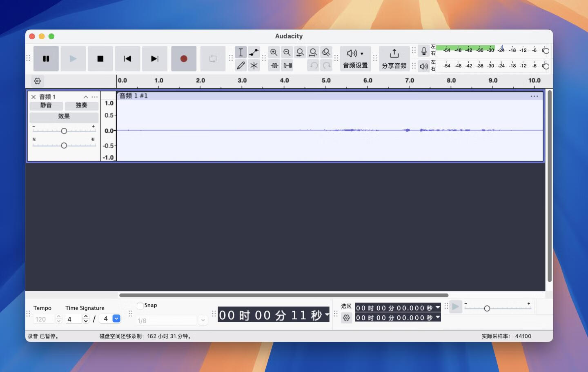The height and width of the screenshot is (372, 588).
Task: Click timeline ruler at 5.0 seconds
Action: 326,81
